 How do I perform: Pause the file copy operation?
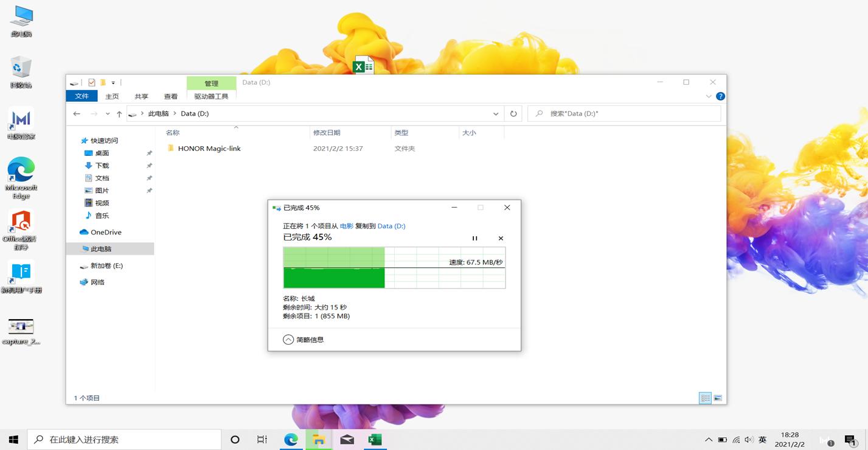pos(474,239)
